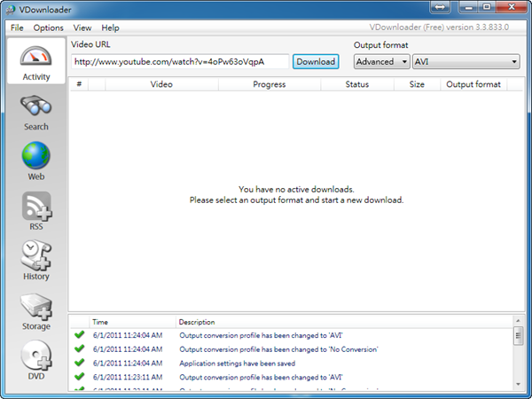Focus the Video URL input field
Image resolution: width=532 pixels, height=399 pixels.
tap(180, 62)
